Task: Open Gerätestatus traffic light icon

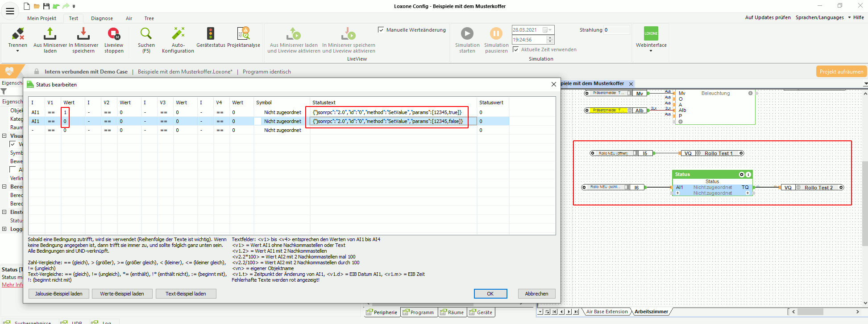Action: tap(211, 33)
